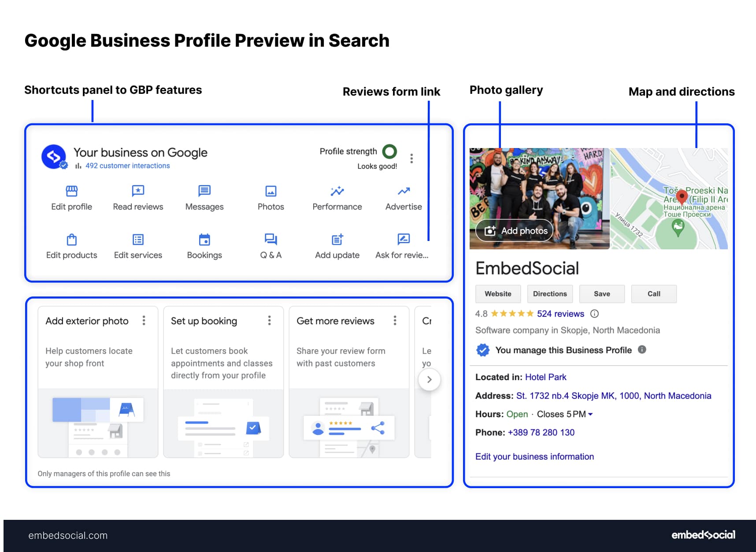Open Edit products from the shortcuts panel
The height and width of the screenshot is (552, 756).
point(71,240)
